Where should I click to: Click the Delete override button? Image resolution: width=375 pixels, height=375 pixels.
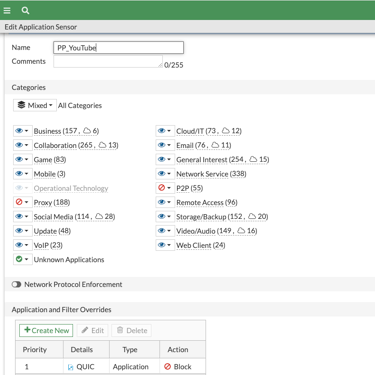pyautogui.click(x=132, y=330)
